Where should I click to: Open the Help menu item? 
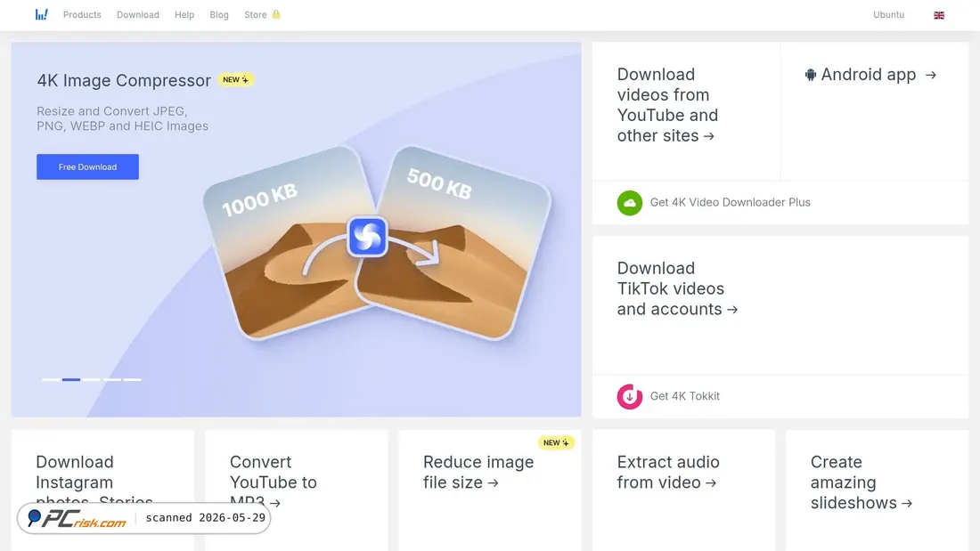[184, 15]
